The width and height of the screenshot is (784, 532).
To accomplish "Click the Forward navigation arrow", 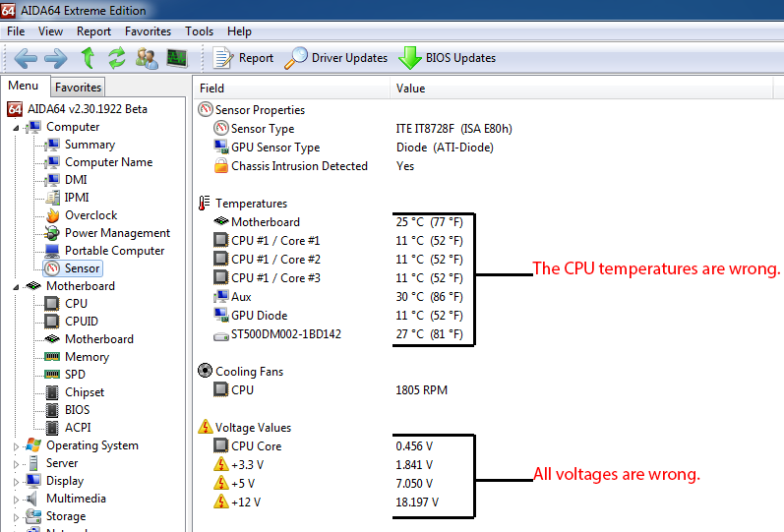I will coord(55,58).
